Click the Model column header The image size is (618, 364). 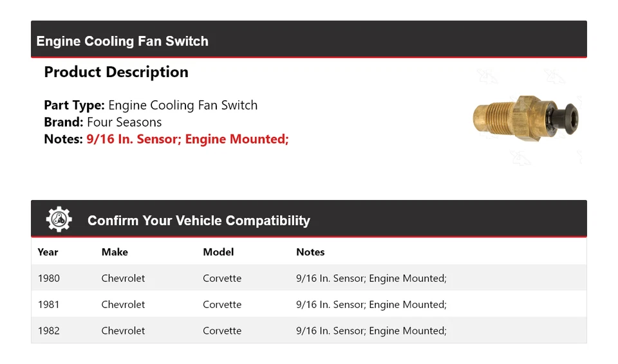click(x=218, y=252)
